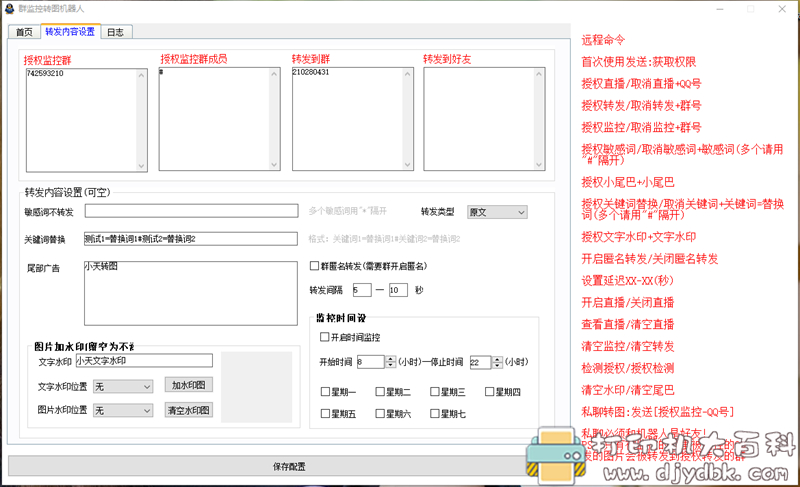Viewport: 800px width, 487px height.
Task: Click the text 授权直播/取消直播+QQ号
Action: pos(641,84)
